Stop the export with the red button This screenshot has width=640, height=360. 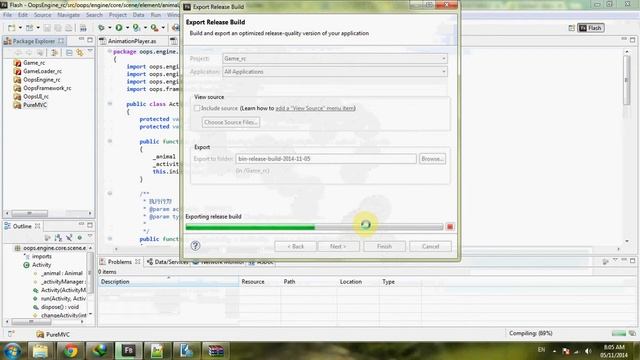[x=450, y=227]
